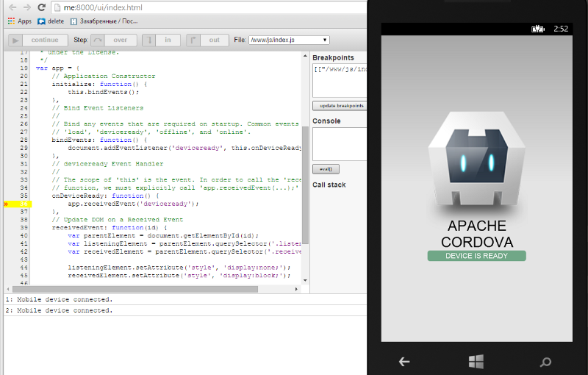Click the horizontal scroll left arrow
Viewport: 588px width, 375px height.
coord(8,289)
